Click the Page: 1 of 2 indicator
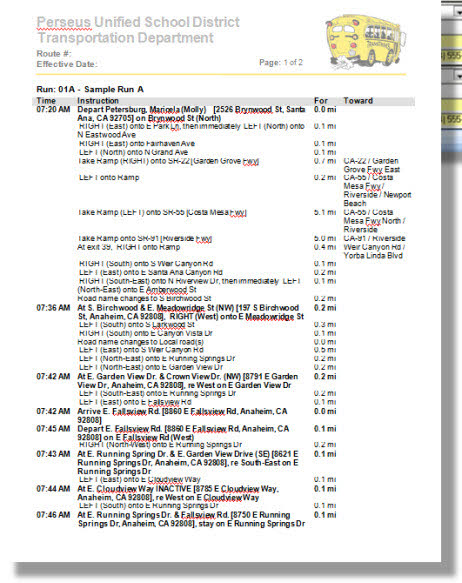This screenshot has height=583, width=462. coord(281,62)
